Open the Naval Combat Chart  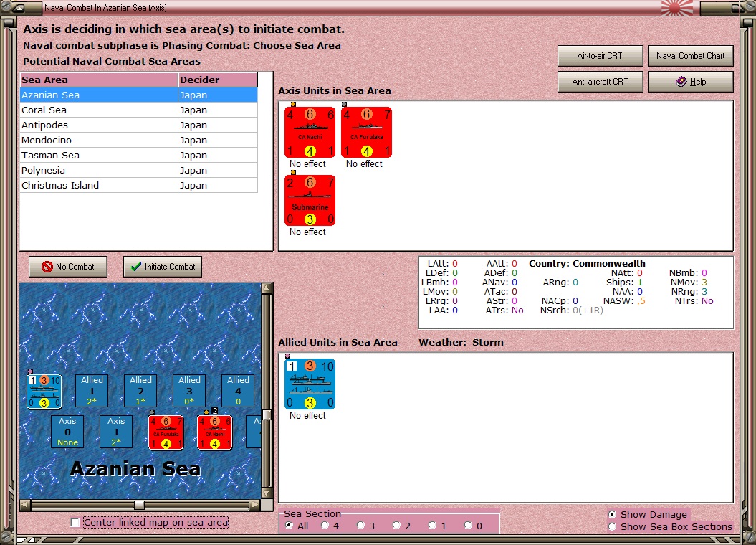[690, 56]
